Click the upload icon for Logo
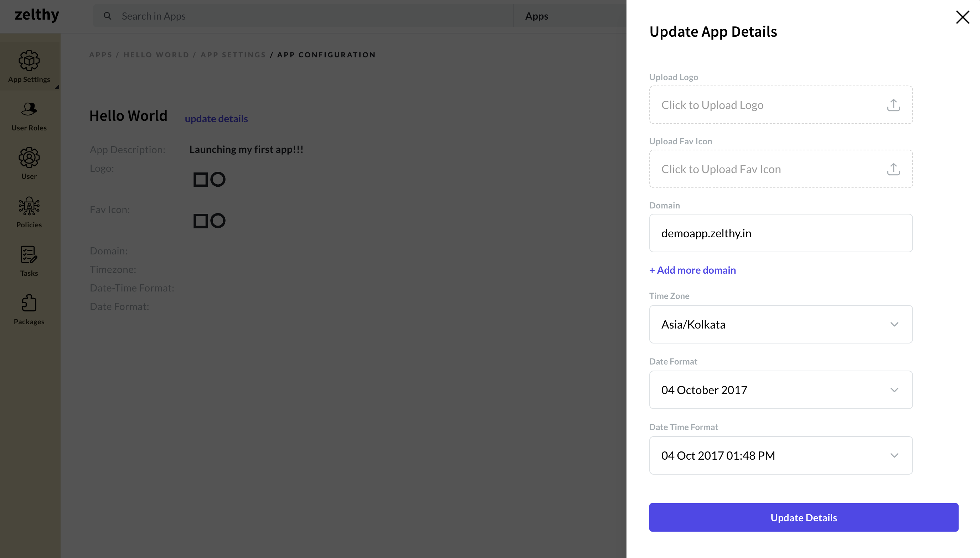The width and height of the screenshot is (980, 558). [x=893, y=105]
